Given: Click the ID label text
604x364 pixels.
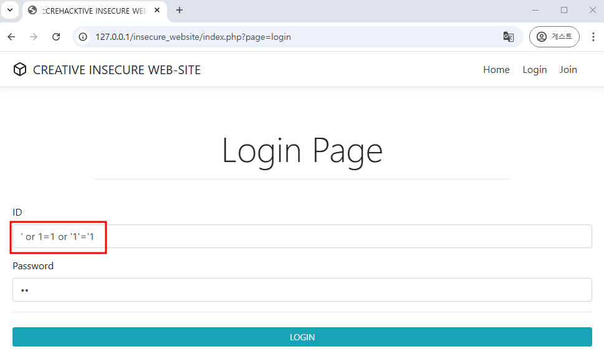Looking at the screenshot, I should point(17,213).
